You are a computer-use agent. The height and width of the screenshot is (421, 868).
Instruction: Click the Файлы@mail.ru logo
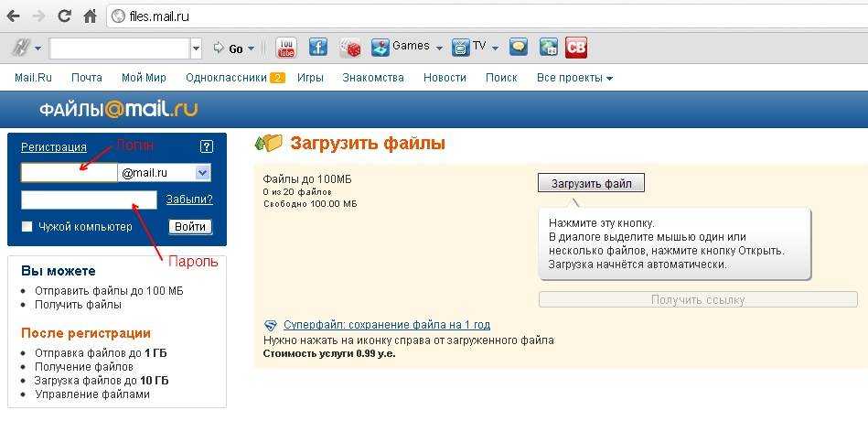119,109
